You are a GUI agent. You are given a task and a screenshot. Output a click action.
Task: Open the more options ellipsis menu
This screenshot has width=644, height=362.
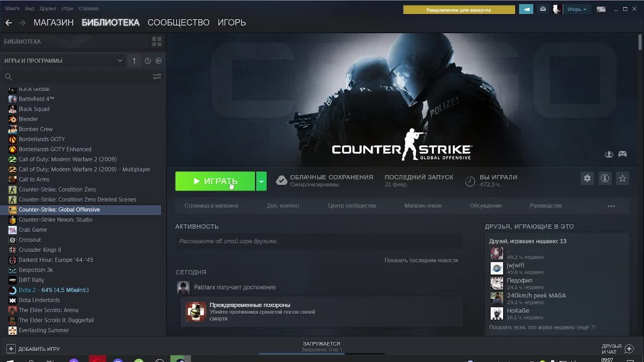[x=611, y=206]
